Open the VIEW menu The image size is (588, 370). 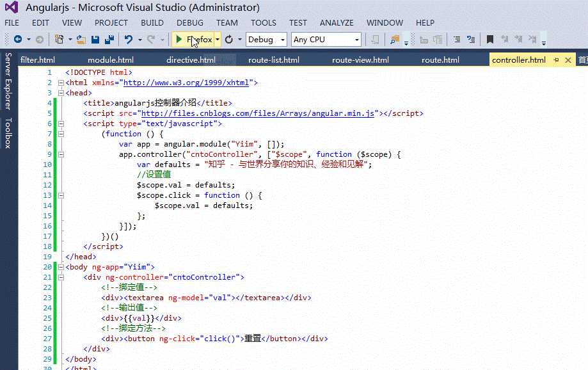[x=72, y=23]
